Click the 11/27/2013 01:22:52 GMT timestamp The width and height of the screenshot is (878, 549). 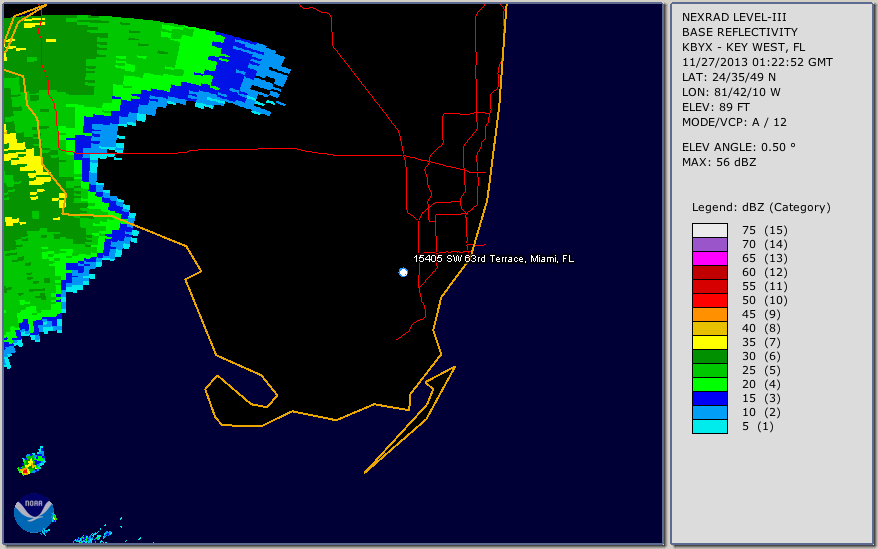757,63
